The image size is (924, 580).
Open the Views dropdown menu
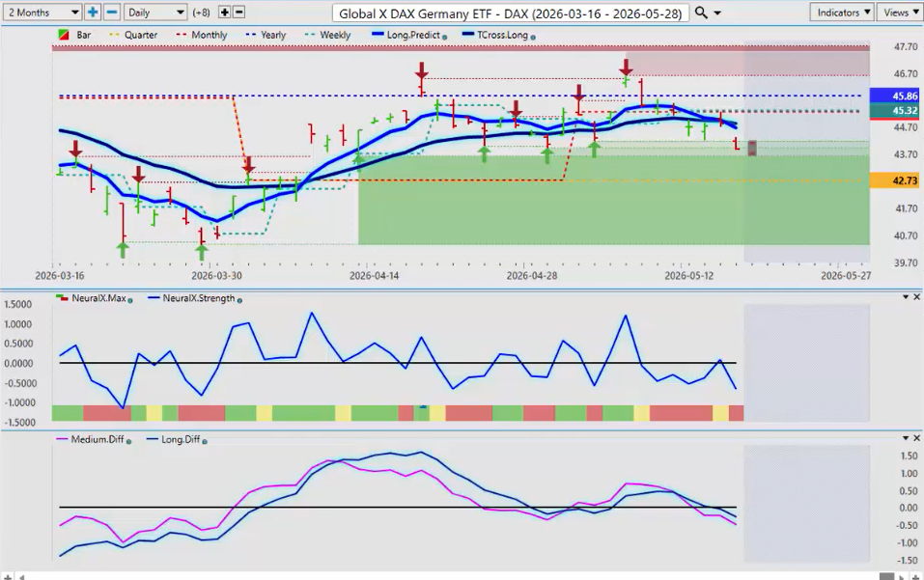pyautogui.click(x=901, y=13)
